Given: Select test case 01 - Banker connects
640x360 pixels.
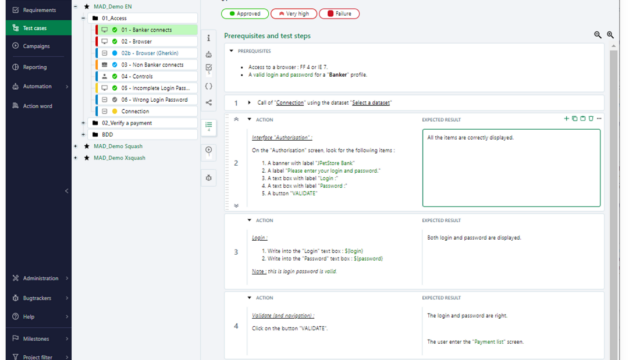Looking at the screenshot, I should tap(147, 30).
